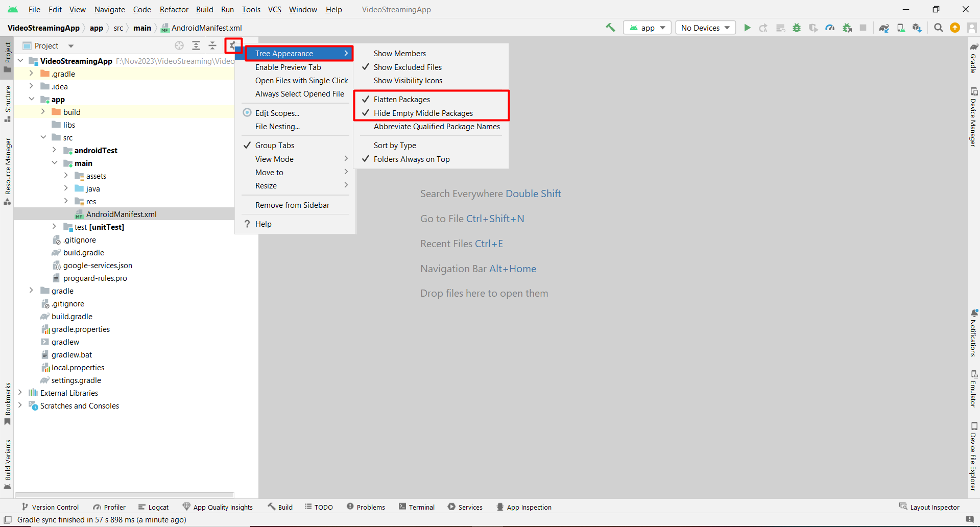Click Attach Debugger to Android Process icon

847,28
